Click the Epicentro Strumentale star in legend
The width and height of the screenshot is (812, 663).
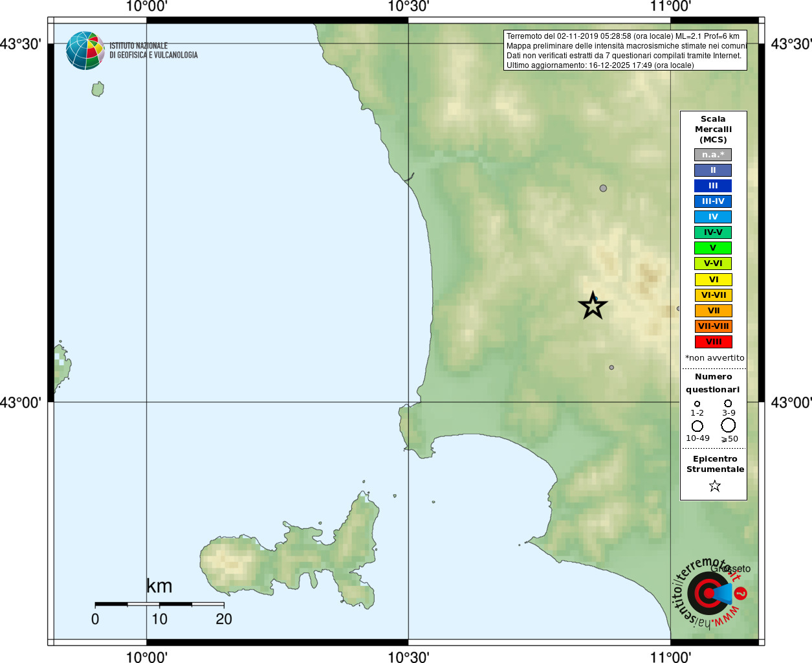click(x=714, y=486)
